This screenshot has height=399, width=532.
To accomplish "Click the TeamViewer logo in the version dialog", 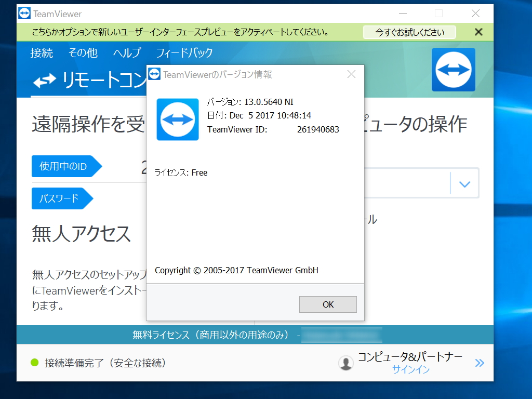I will 177,120.
